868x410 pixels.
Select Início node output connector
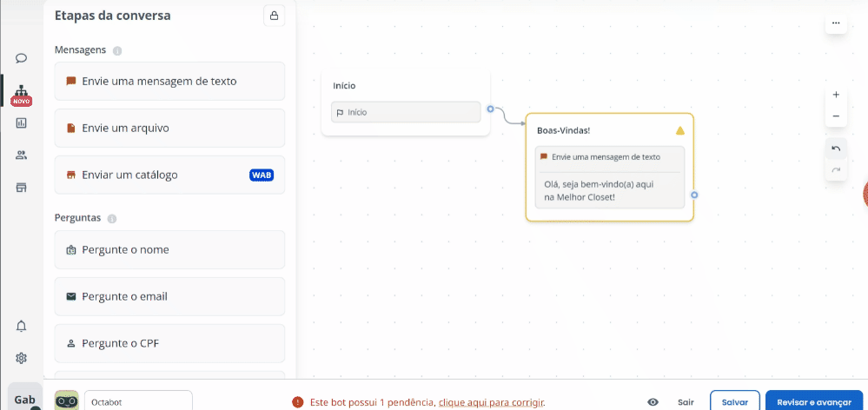[x=490, y=109]
